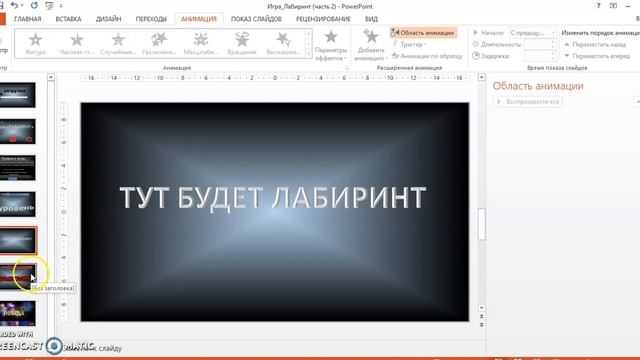Select the АНИМАЦИЯ ribbon tab
This screenshot has width=640, height=360.
(199, 19)
